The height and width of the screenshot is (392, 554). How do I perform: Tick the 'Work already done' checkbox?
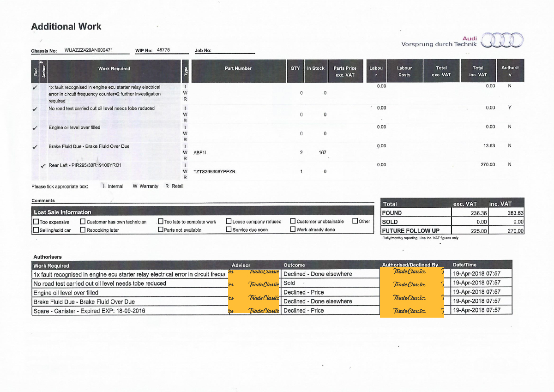pos(293,229)
